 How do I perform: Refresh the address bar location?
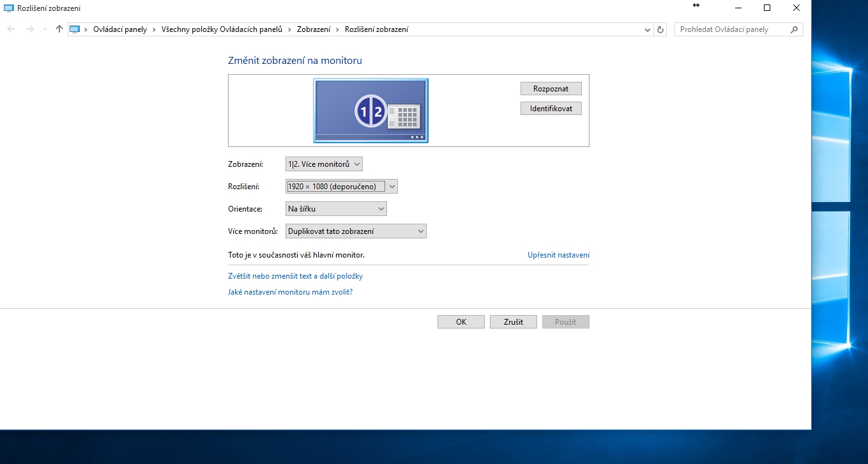(x=661, y=29)
